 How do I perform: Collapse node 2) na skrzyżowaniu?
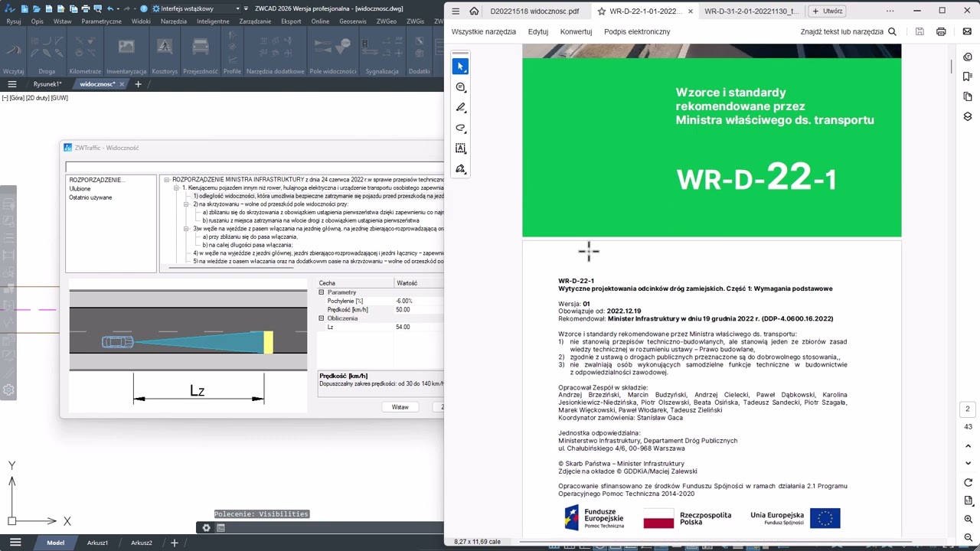[x=186, y=204]
